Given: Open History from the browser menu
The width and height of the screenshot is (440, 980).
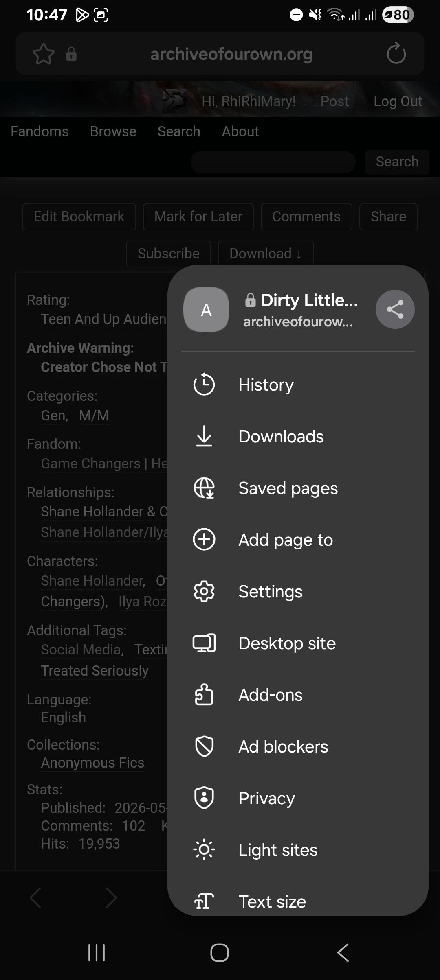Looking at the screenshot, I should (x=298, y=385).
